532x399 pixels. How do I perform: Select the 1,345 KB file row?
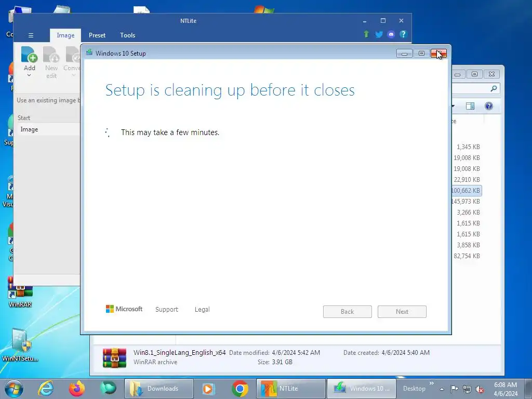pos(468,147)
